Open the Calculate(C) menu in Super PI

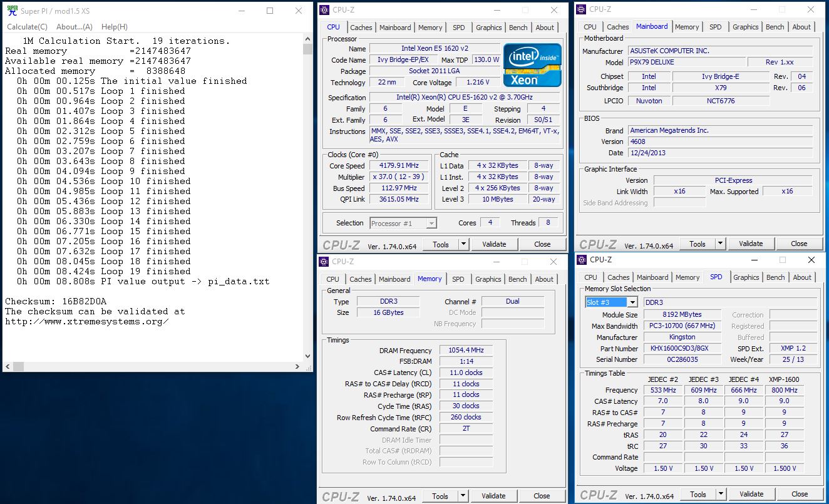point(27,27)
